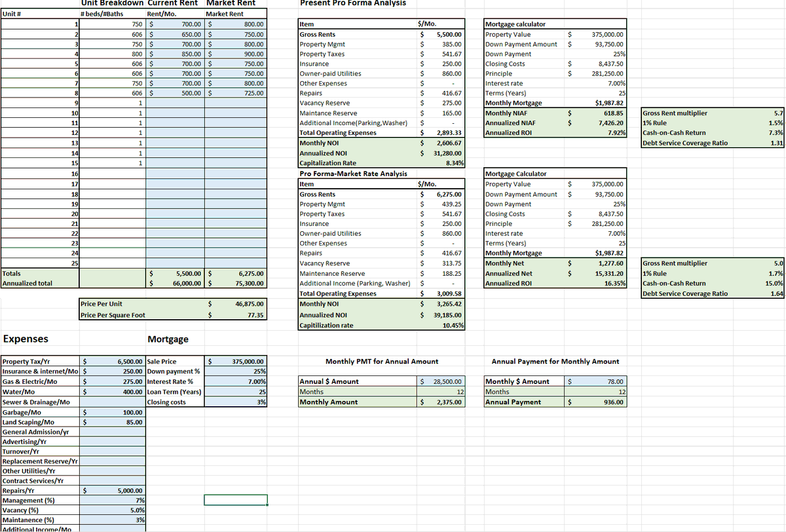Click the Annualized total 66,000.00 cell
786x532 pixels.
tap(175, 283)
